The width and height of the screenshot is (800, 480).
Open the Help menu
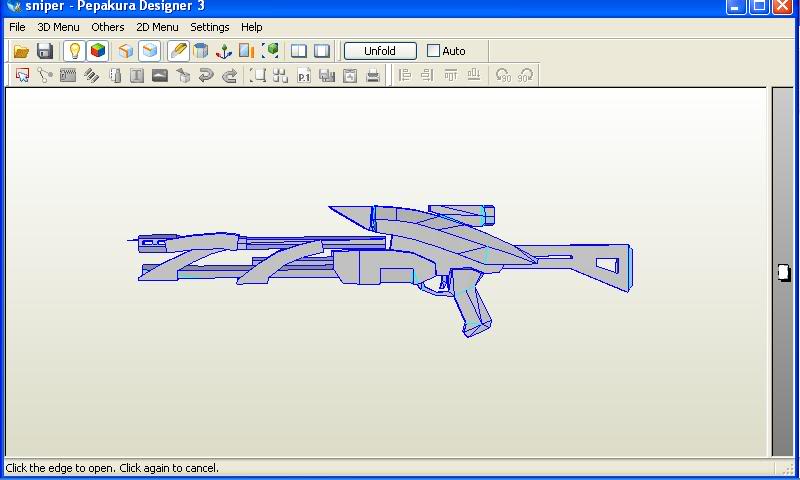(252, 27)
